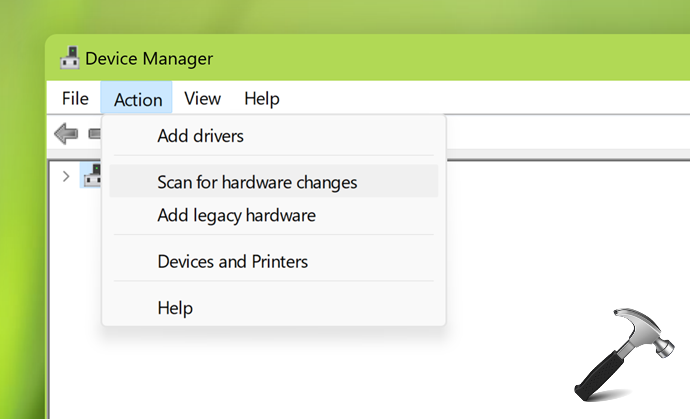The width and height of the screenshot is (690, 419).
Task: Choose Add legacy hardware
Action: click(236, 215)
